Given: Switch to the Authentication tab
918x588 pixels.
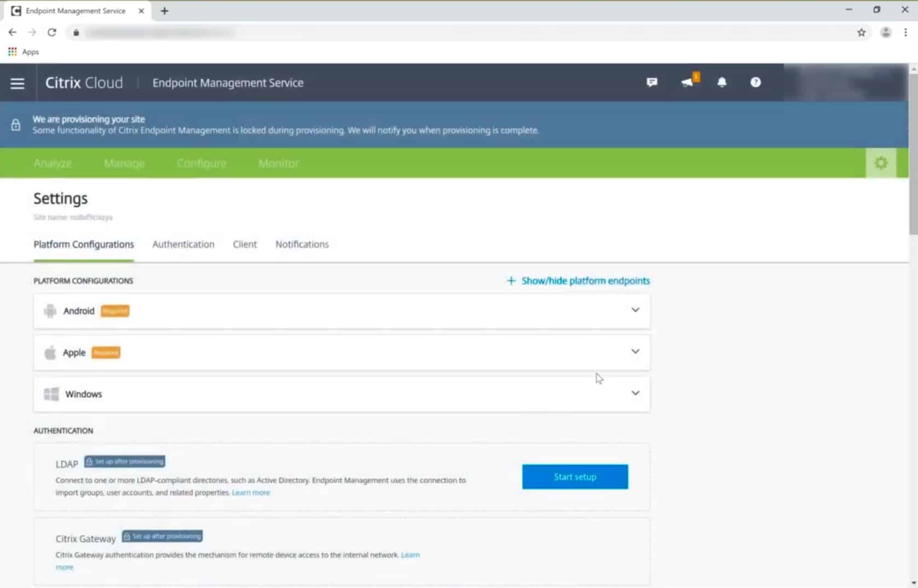Looking at the screenshot, I should (x=183, y=244).
